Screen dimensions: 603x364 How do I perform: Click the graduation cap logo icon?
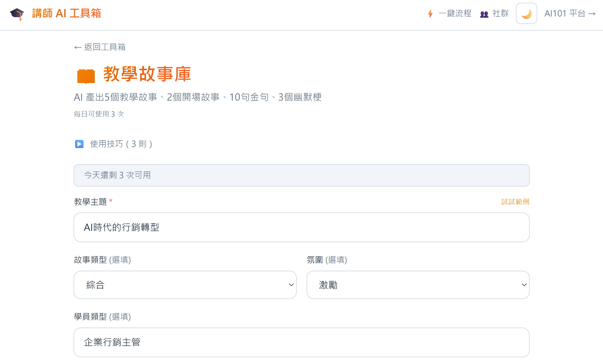pyautogui.click(x=17, y=14)
